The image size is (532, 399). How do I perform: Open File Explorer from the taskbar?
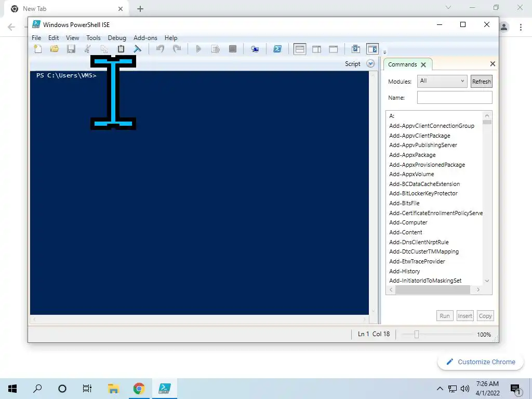click(x=114, y=389)
